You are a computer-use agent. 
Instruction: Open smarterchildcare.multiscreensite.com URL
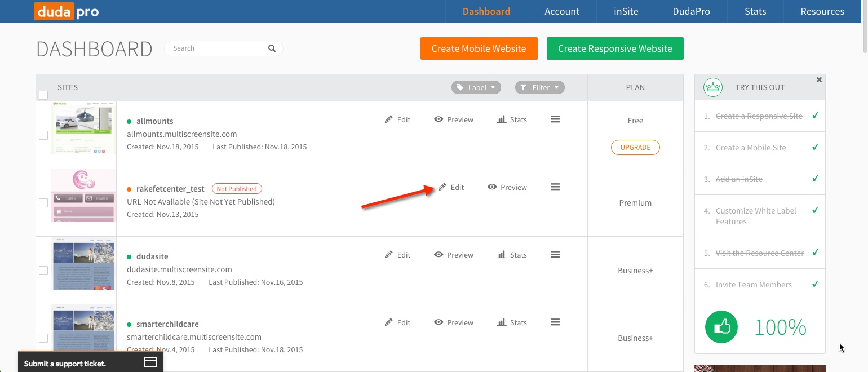click(x=194, y=337)
